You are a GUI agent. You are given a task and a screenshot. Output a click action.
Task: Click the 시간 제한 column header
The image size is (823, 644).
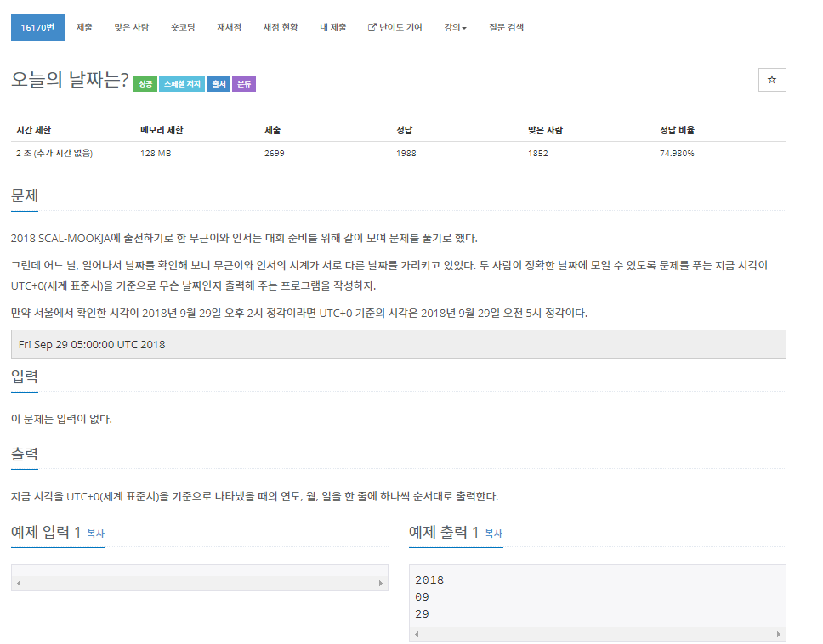pyautogui.click(x=34, y=130)
